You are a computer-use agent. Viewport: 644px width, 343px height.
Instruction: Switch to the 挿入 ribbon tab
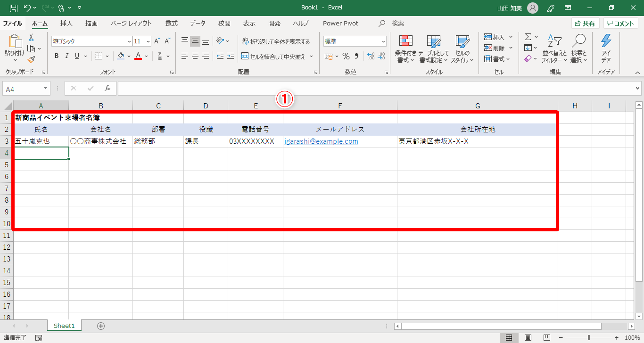pos(66,23)
